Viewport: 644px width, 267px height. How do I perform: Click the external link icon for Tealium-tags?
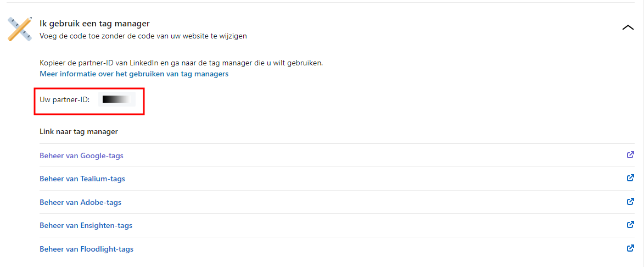pos(630,178)
